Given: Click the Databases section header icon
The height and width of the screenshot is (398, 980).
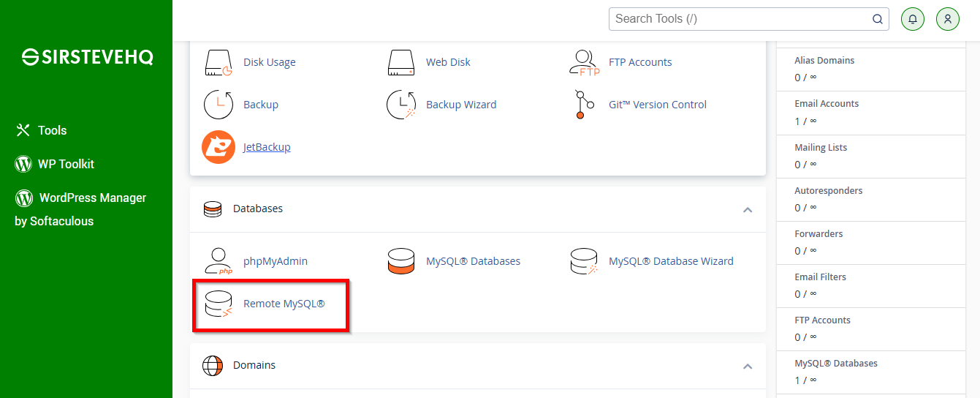Looking at the screenshot, I should click(x=213, y=209).
